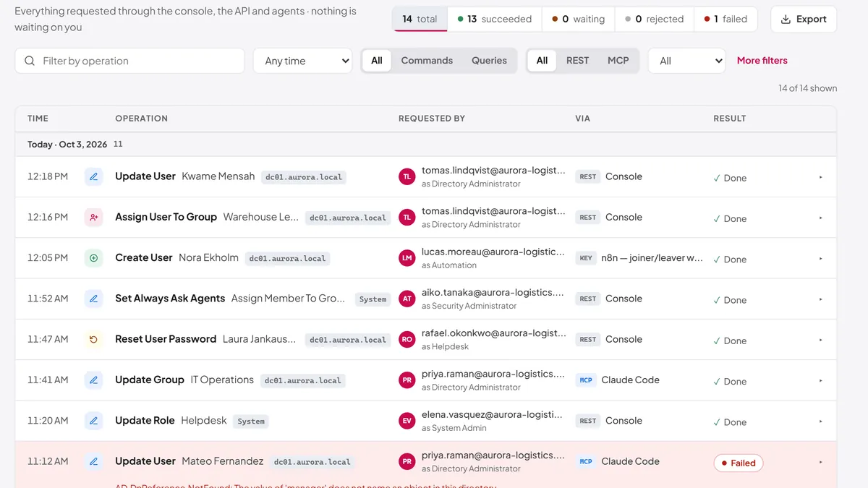Select the REST transport filter
Screen dimensions: 868x488
tap(577, 61)
